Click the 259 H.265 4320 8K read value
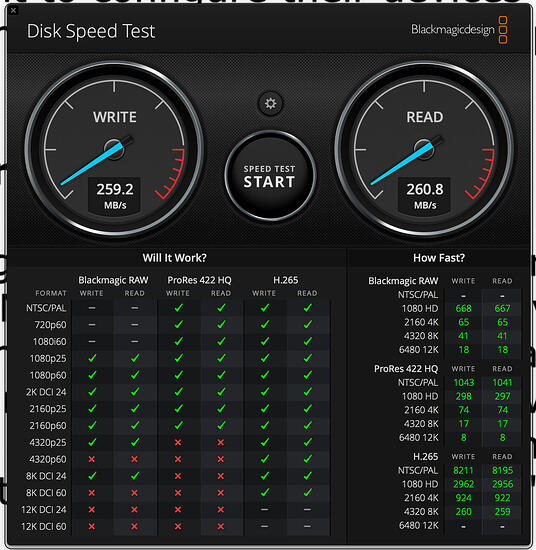This screenshot has width=536, height=550. point(502,511)
